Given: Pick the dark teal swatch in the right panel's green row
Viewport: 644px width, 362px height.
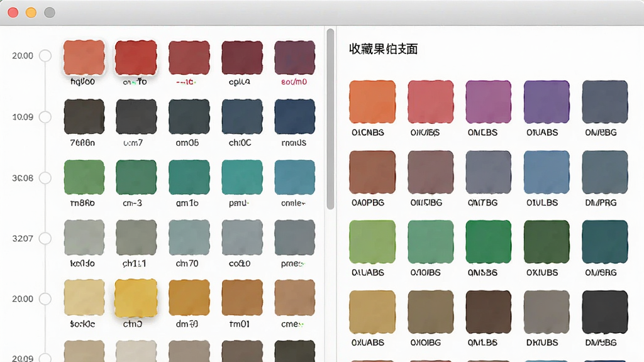Looking at the screenshot, I should click(x=605, y=242).
